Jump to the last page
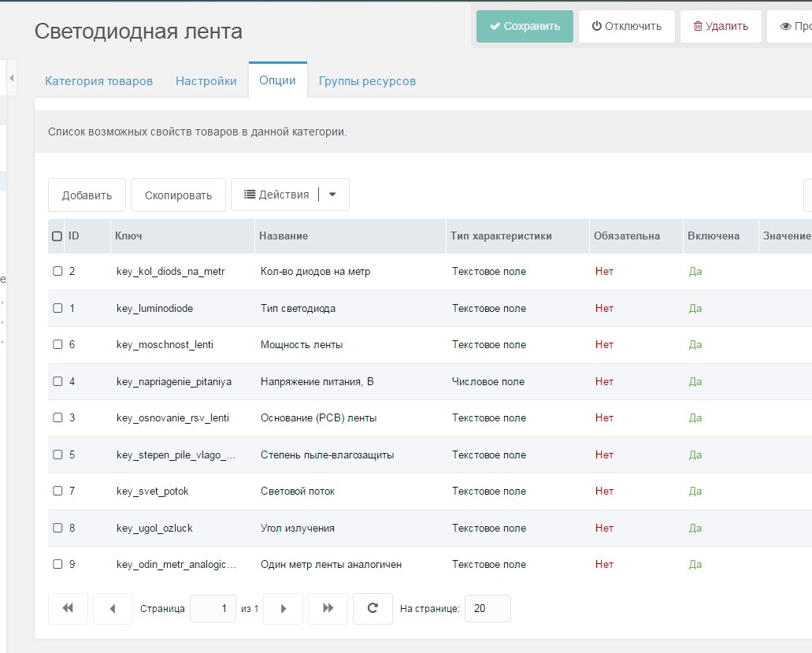Screen dimensions: 812x653 [328, 608]
